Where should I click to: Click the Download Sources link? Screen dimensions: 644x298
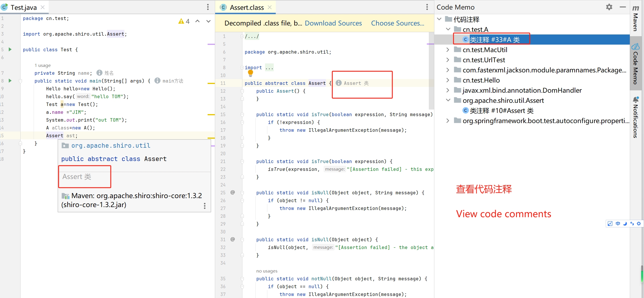tap(333, 23)
